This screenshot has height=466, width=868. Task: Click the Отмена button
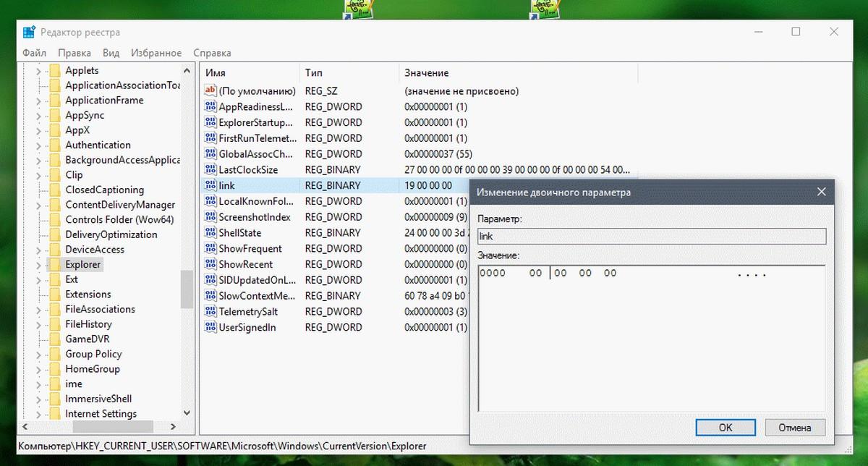pyautogui.click(x=794, y=428)
